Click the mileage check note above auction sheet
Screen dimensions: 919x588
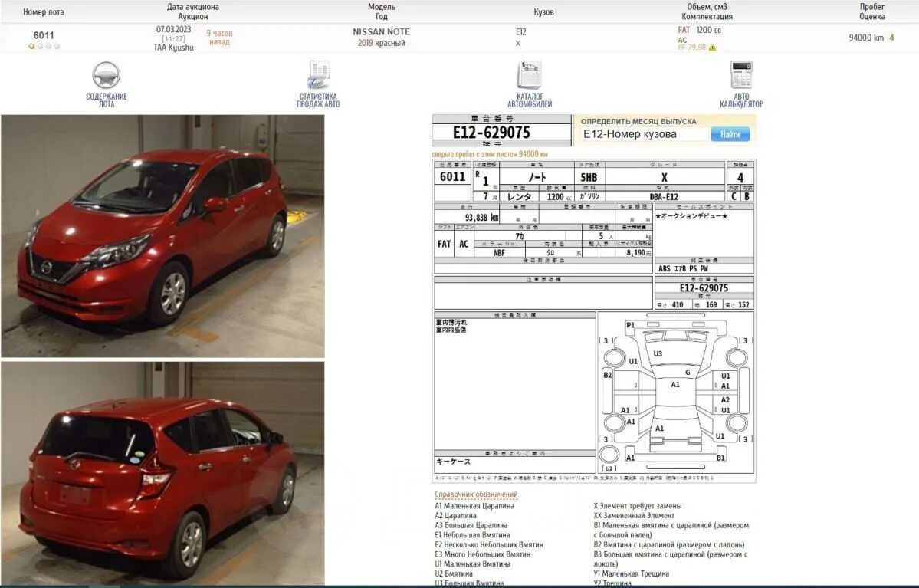click(490, 154)
